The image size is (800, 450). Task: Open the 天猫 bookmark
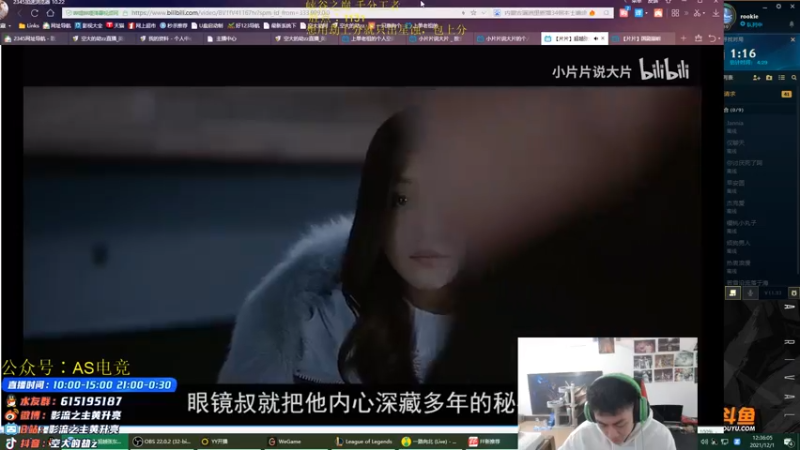[115, 26]
